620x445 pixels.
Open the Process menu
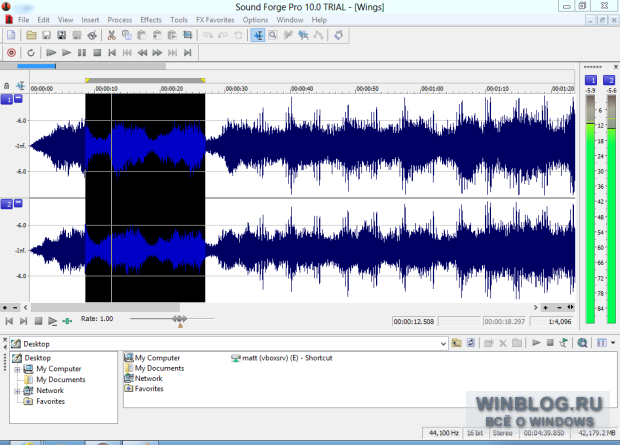click(x=119, y=20)
